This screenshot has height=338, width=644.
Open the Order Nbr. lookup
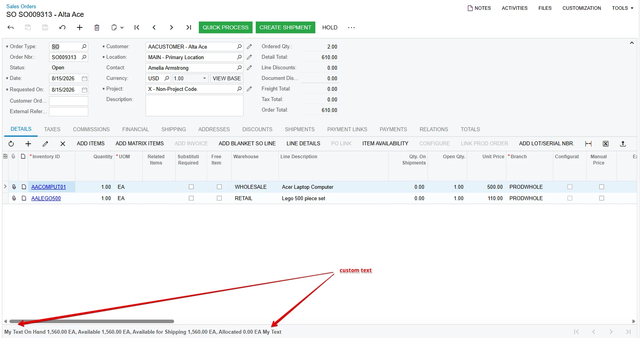[84, 57]
